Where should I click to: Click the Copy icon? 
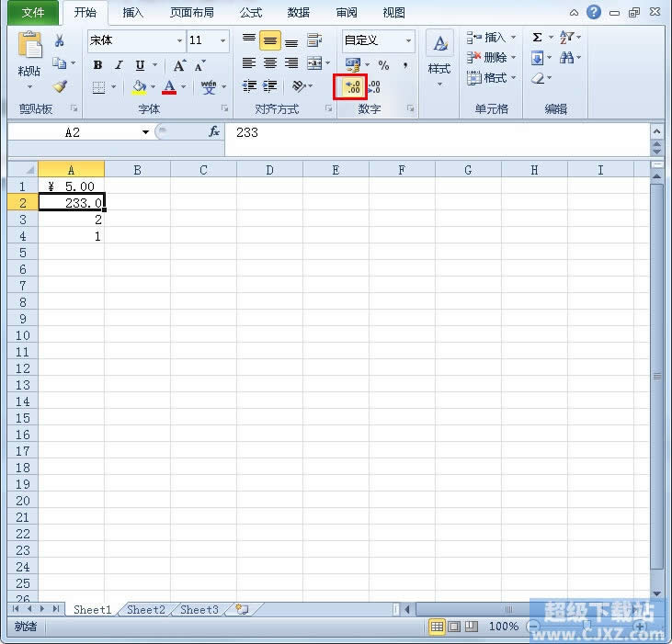(59, 63)
